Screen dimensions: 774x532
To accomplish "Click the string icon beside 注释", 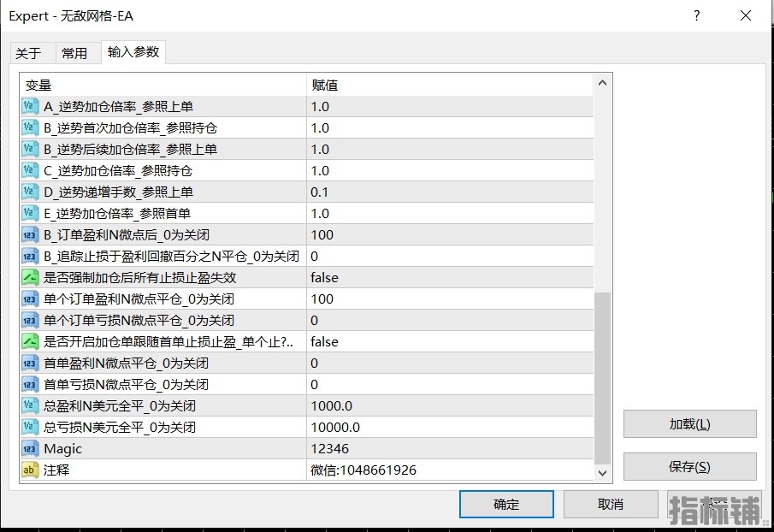I will point(30,470).
